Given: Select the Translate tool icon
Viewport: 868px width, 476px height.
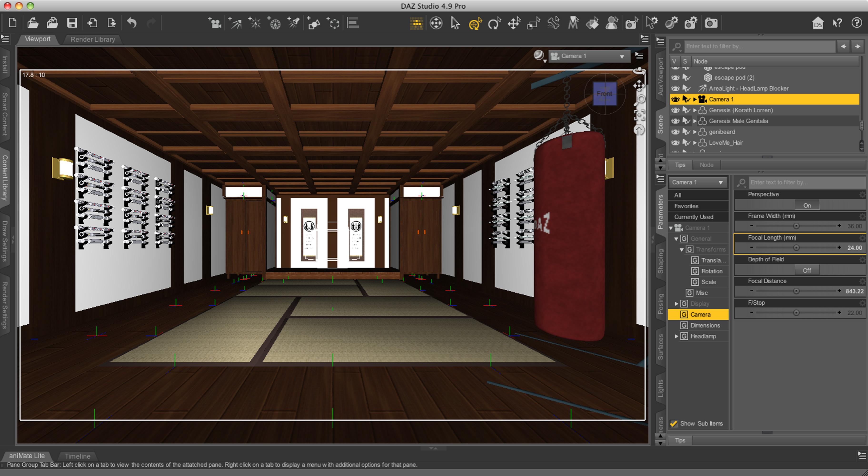Looking at the screenshot, I should point(514,23).
